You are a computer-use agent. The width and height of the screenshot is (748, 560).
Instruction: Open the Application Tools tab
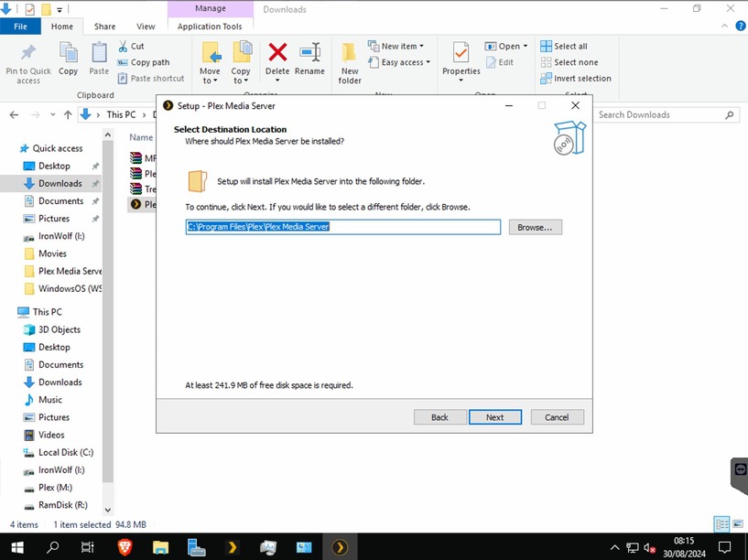click(210, 27)
